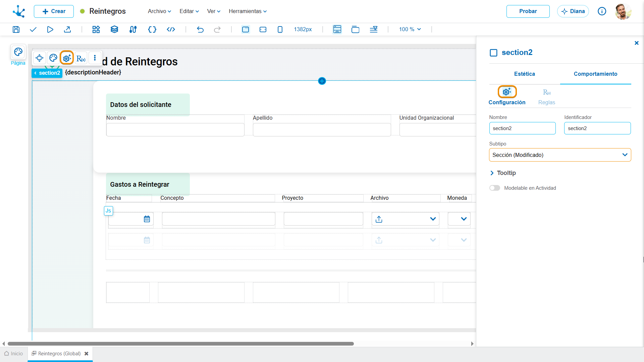Open the code editor tag icon
The width and height of the screenshot is (644, 362).
[x=171, y=29]
